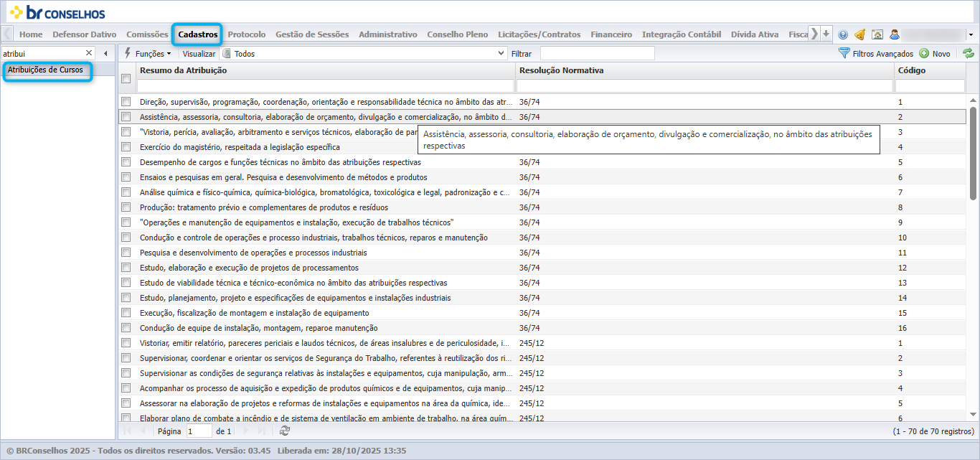The height and width of the screenshot is (460, 980).
Task: Check the row 'Assistência, assessoria, consultoria'
Action: coord(126,117)
